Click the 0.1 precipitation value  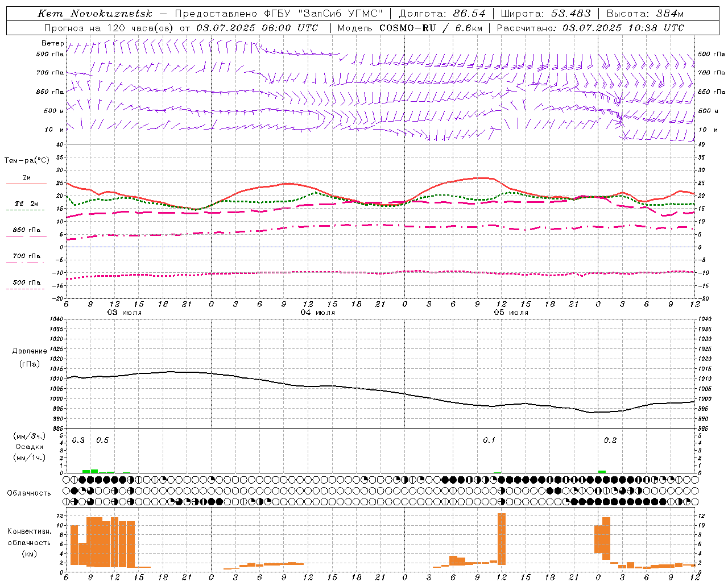(489, 440)
